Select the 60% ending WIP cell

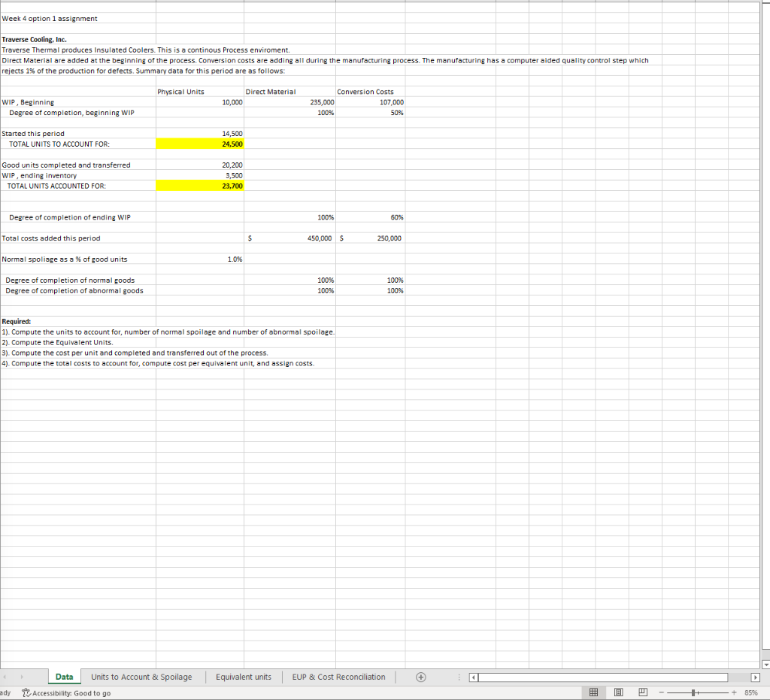pyautogui.click(x=370, y=217)
